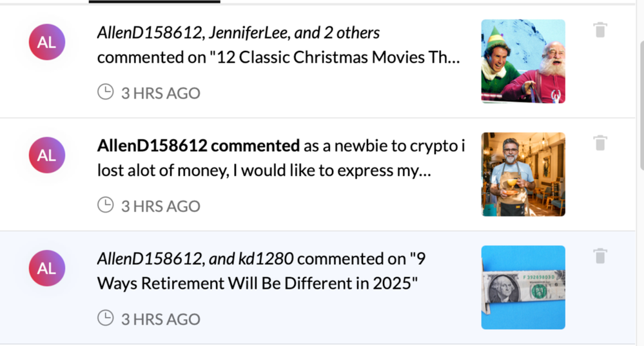This screenshot has height=346, width=644.
Task: Open the bearded chef article thumbnail
Action: [x=523, y=174]
